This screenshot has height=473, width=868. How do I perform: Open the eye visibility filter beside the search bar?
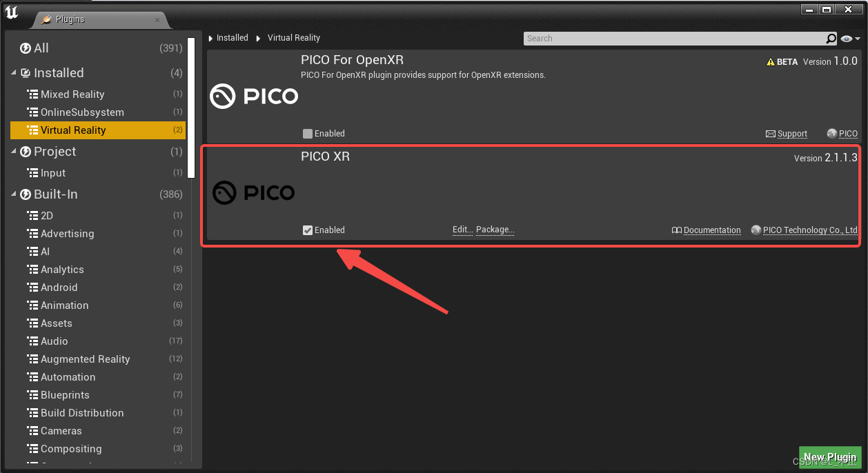(847, 38)
